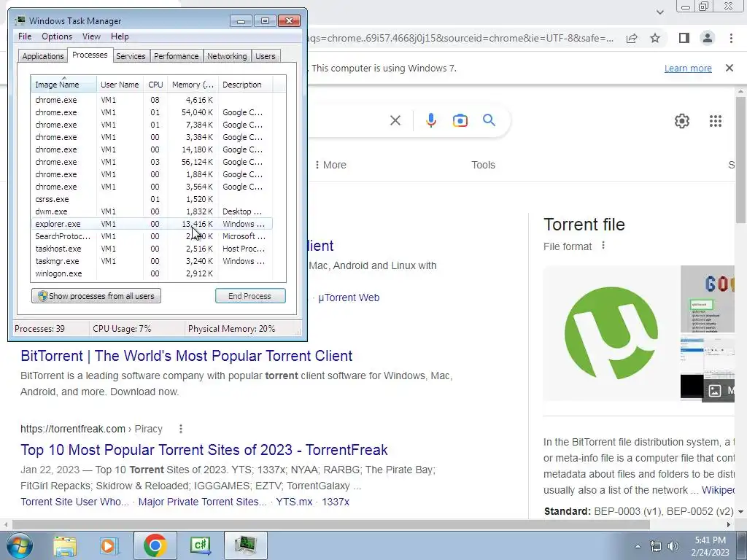Viewport: 747px width, 560px height.
Task: Open options dots next to torrentfreak.com result
Action: pos(181,429)
